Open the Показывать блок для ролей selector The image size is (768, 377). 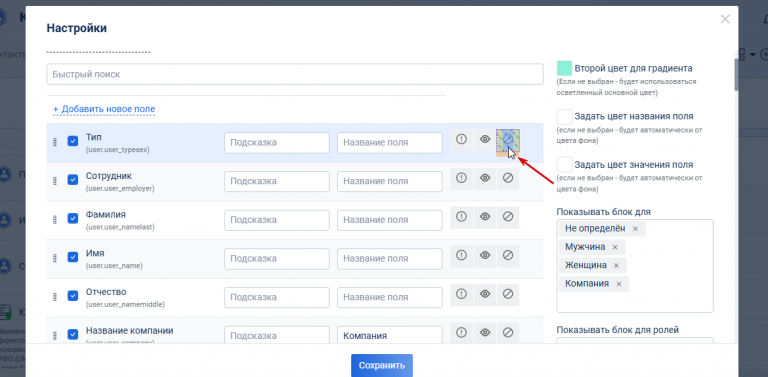635,341
